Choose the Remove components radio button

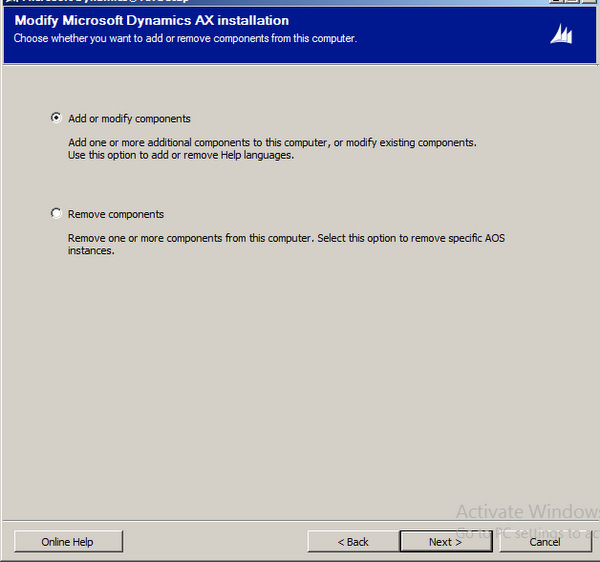click(x=56, y=213)
